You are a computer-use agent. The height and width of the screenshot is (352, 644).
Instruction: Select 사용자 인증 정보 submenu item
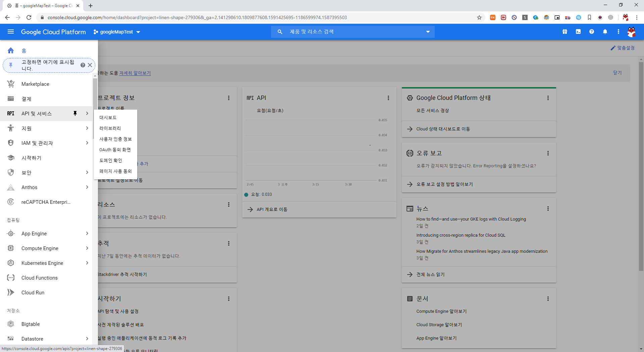click(x=116, y=139)
